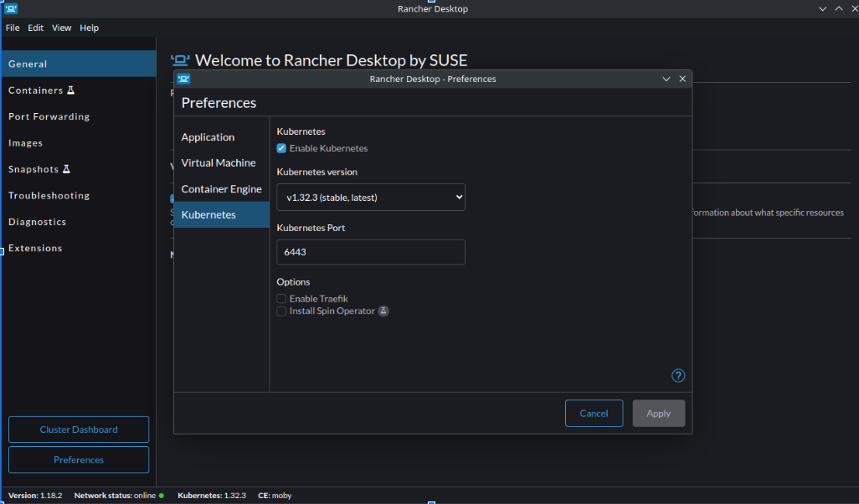Click the help question mark icon
The width and height of the screenshot is (859, 504).
[678, 376]
